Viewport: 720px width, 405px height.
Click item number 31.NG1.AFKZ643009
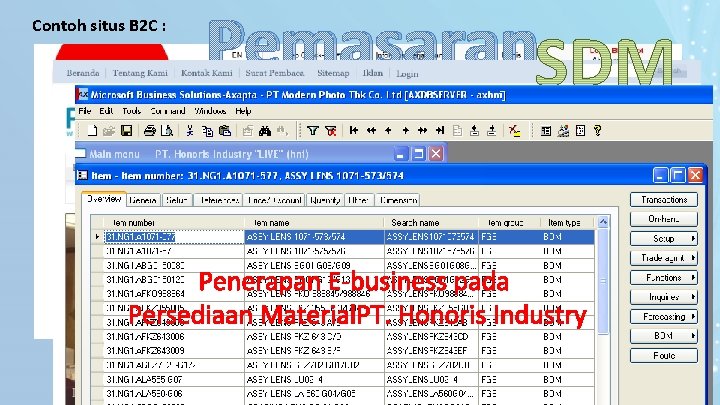(174, 351)
